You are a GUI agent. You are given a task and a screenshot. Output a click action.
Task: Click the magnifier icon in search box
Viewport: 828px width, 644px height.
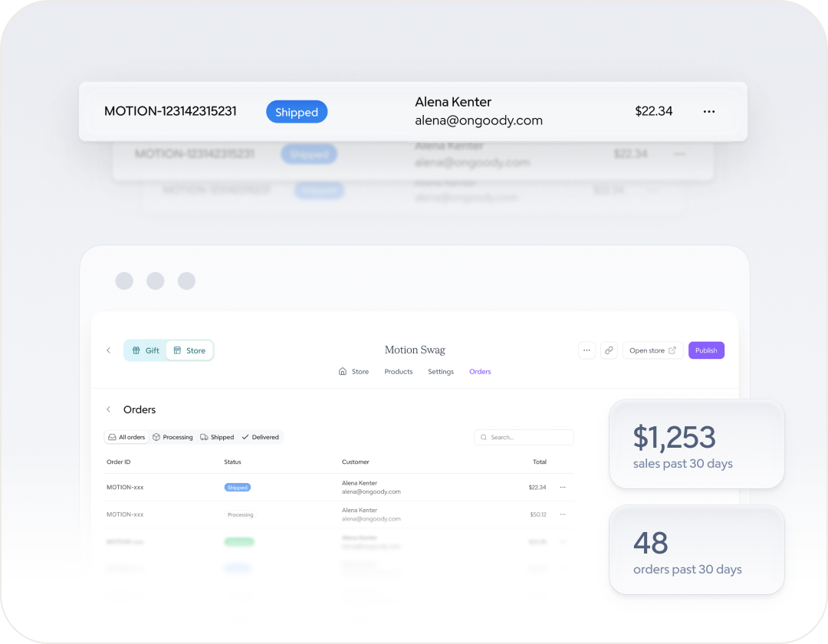[x=484, y=437]
